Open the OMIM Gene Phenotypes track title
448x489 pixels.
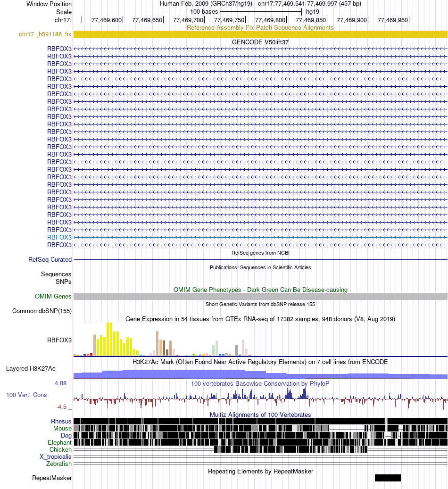(x=260, y=290)
